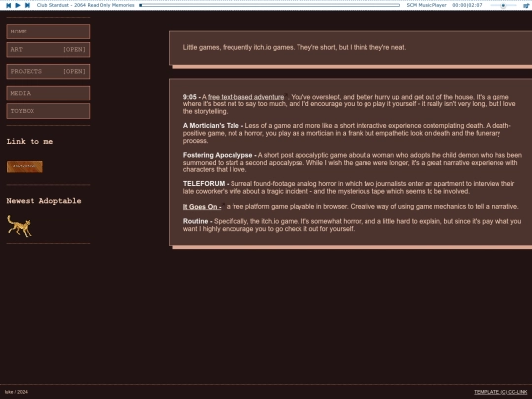The height and width of the screenshot is (399, 532).
Task: Click the Link to me heading
Action: pos(30,142)
